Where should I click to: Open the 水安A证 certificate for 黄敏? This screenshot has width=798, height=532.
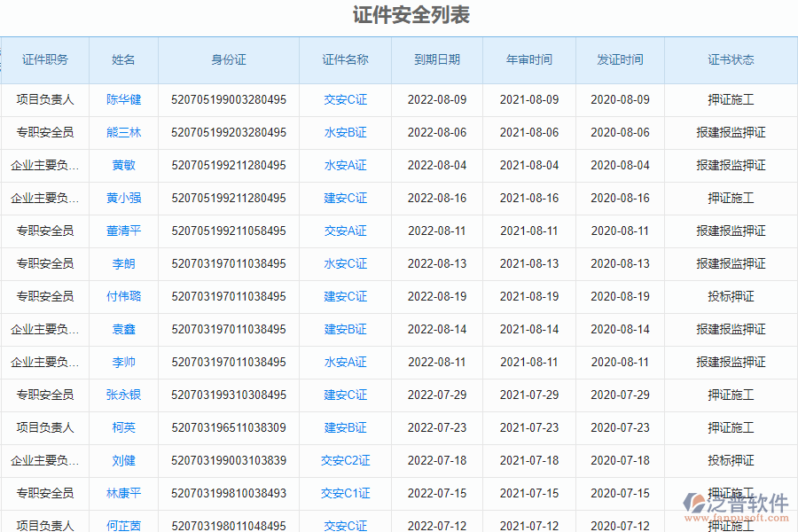click(x=344, y=165)
